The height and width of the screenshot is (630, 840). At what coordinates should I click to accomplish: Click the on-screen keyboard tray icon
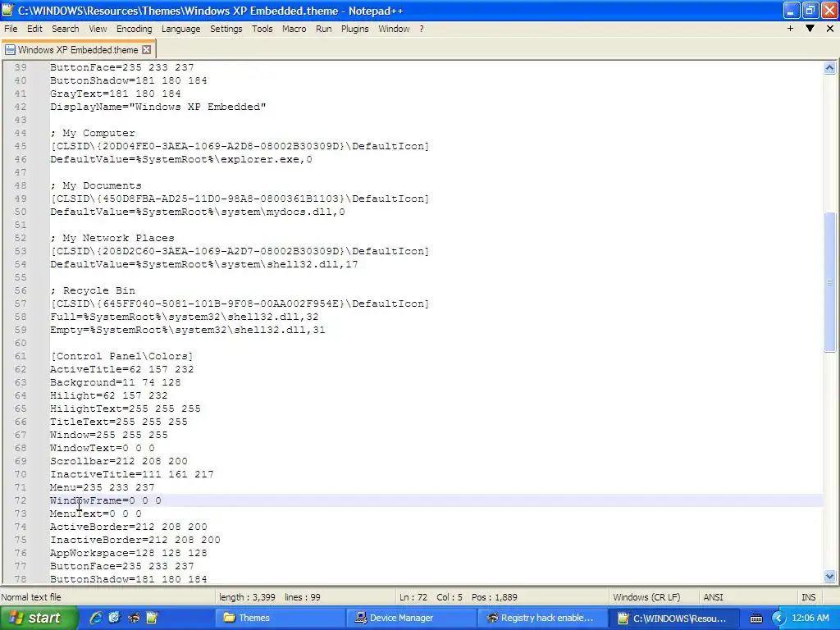756,619
